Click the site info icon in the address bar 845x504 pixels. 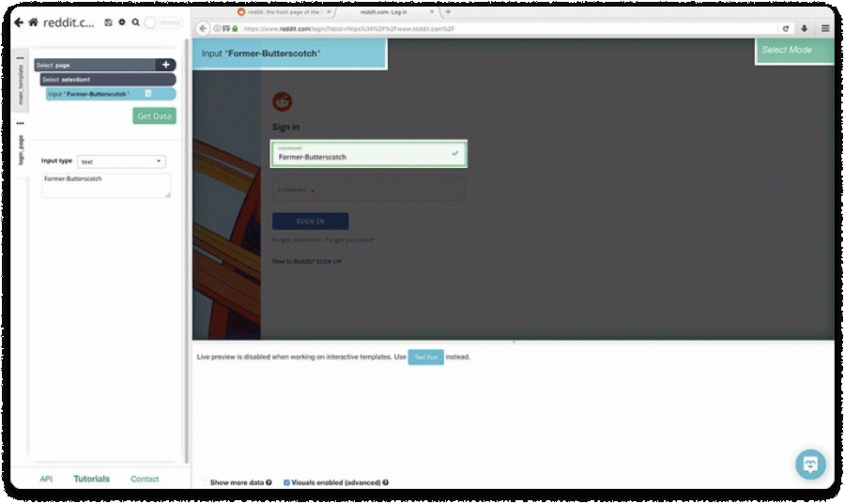(217, 28)
